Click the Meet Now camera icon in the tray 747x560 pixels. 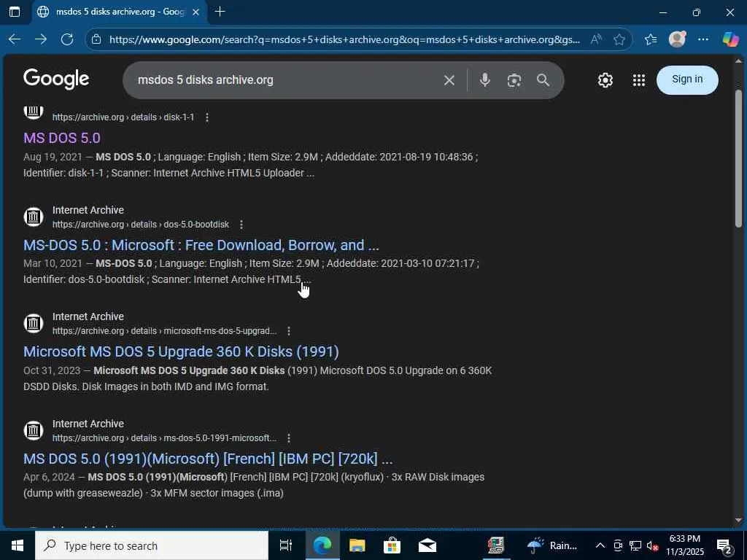pos(618,545)
